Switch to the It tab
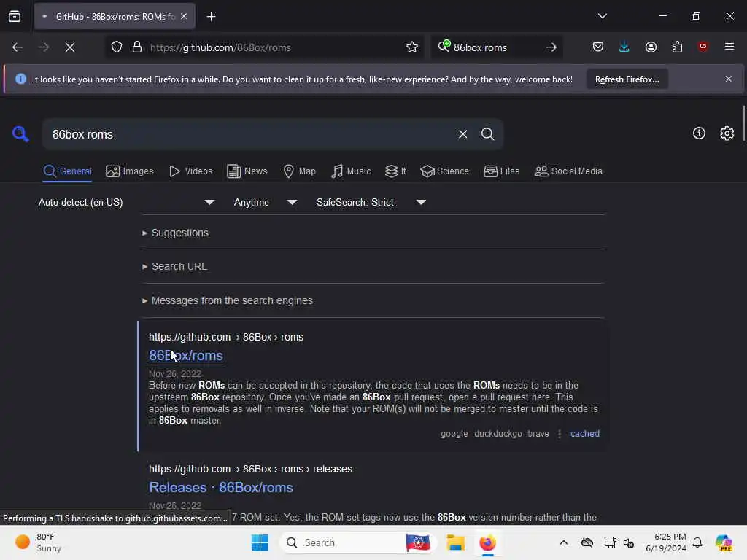The height and width of the screenshot is (560, 747). coord(395,171)
